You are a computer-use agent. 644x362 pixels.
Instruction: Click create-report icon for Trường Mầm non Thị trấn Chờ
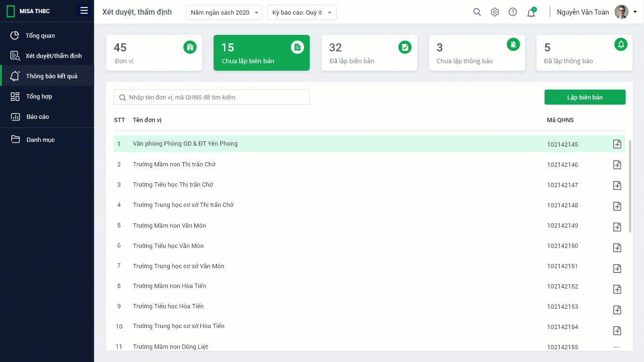coord(617,165)
